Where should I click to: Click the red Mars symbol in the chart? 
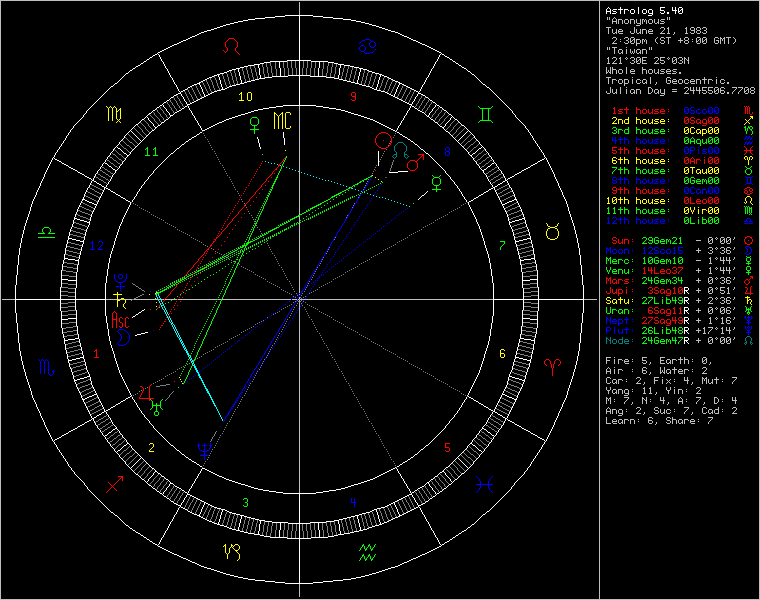pyautogui.click(x=416, y=163)
